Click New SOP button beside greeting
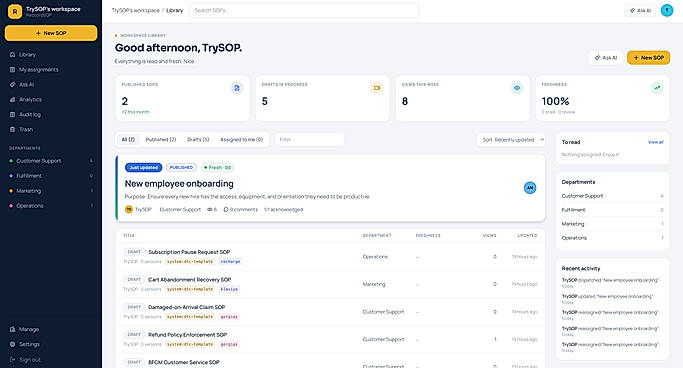This screenshot has width=683, height=368. point(649,57)
